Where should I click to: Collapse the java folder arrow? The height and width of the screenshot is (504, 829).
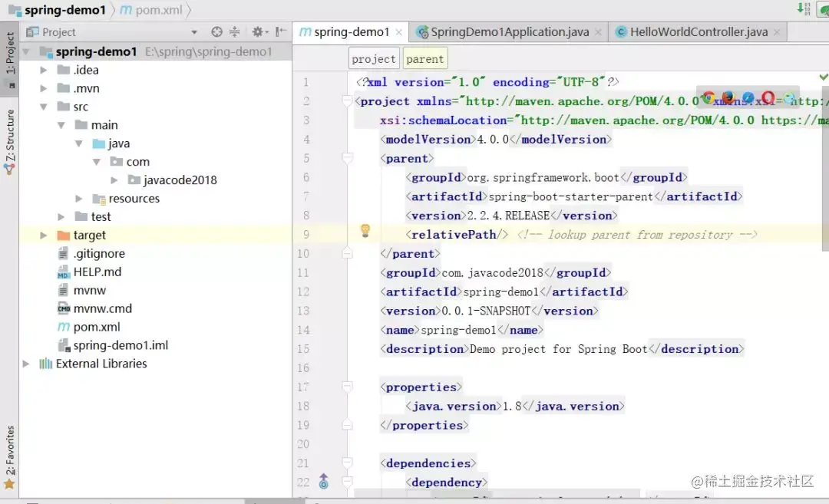[79, 143]
